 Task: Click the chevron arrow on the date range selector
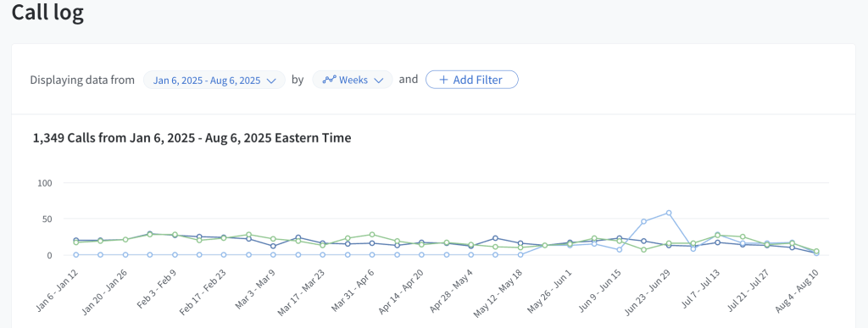(271, 81)
